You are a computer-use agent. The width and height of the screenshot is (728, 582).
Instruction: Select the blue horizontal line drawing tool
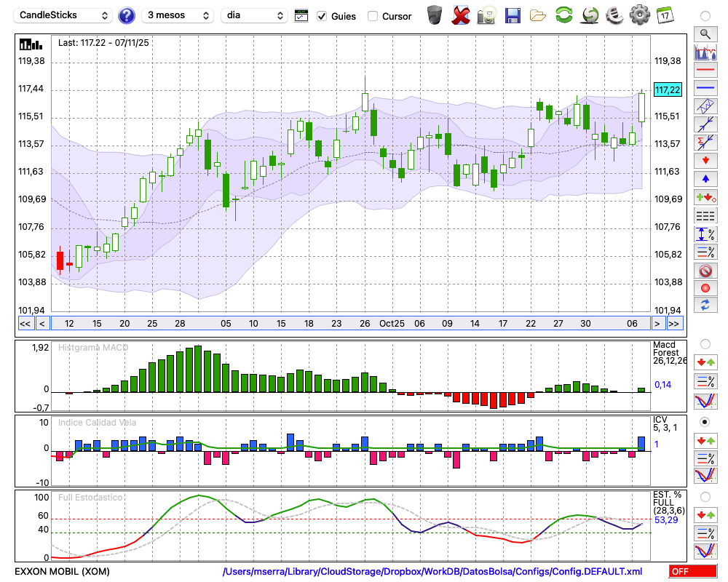tap(705, 88)
